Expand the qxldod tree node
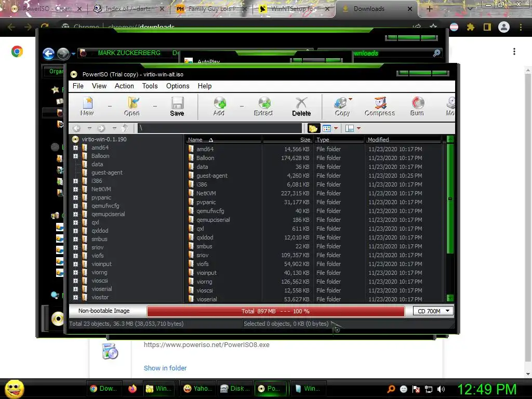 pos(75,231)
